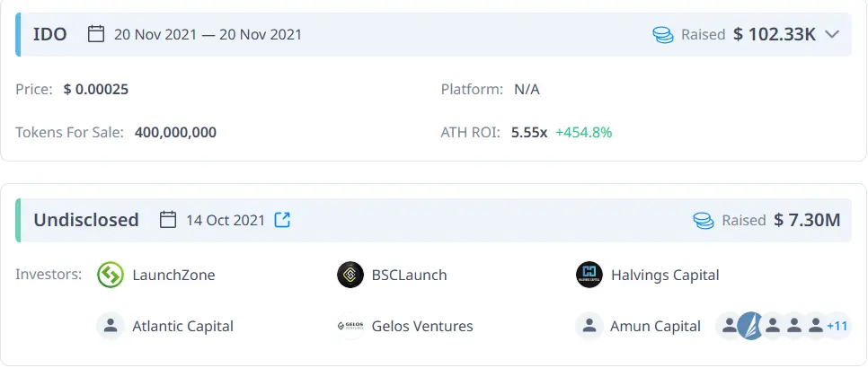
Task: Click the Atlantic Capital avatar icon
Action: click(110, 326)
